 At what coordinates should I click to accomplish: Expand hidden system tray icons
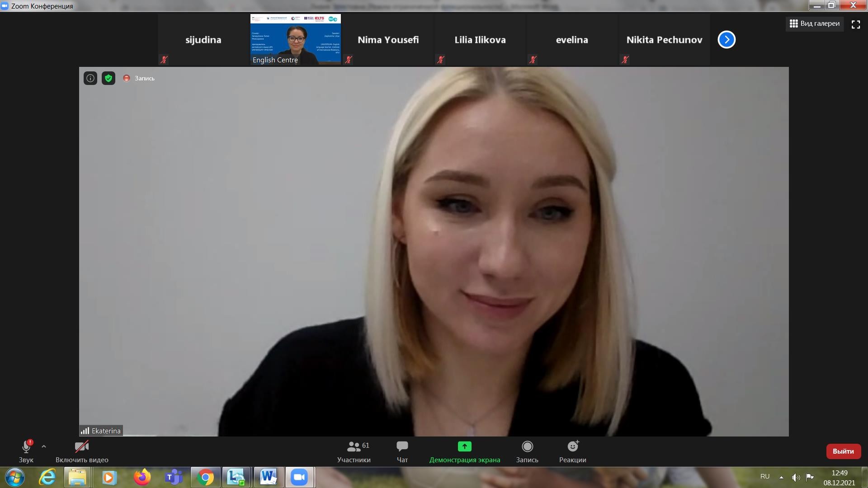pyautogui.click(x=781, y=477)
